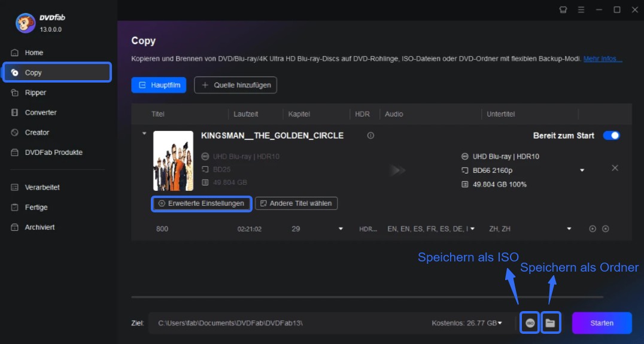Collapse the Kingsman title row arrow
644x344 pixels.
144,133
